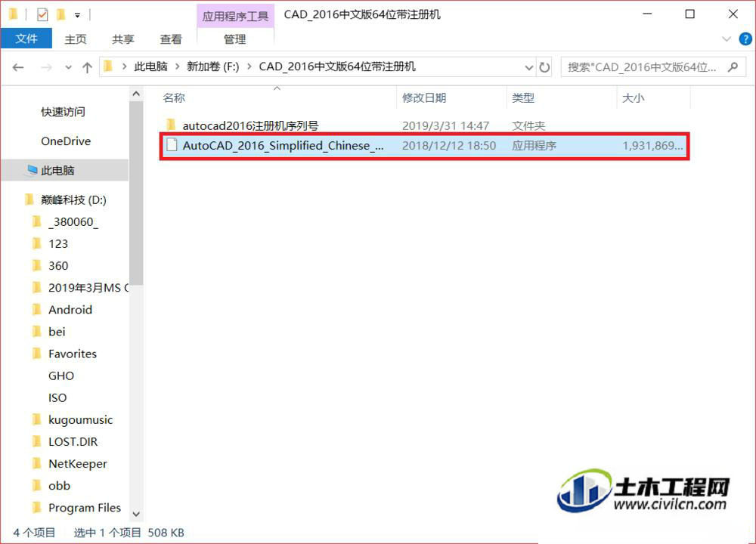Click the folder icon beside Android
Screen dimensions: 756x544
tap(36, 309)
